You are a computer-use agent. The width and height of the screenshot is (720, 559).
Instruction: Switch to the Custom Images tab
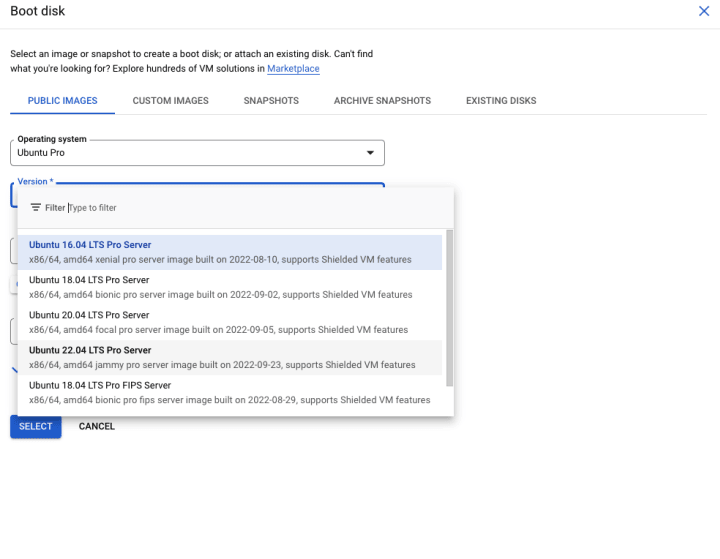pyautogui.click(x=170, y=101)
